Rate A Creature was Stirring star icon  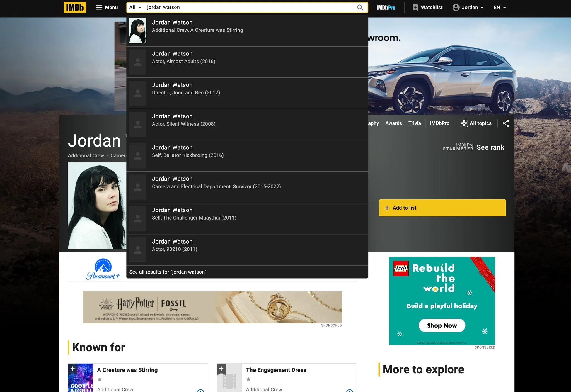coord(100,379)
